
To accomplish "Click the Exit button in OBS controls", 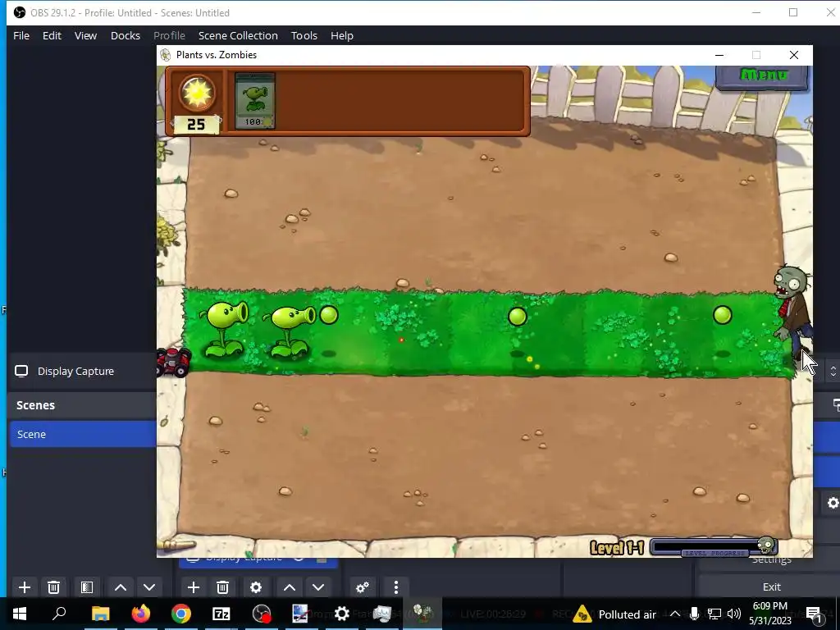I will click(771, 587).
